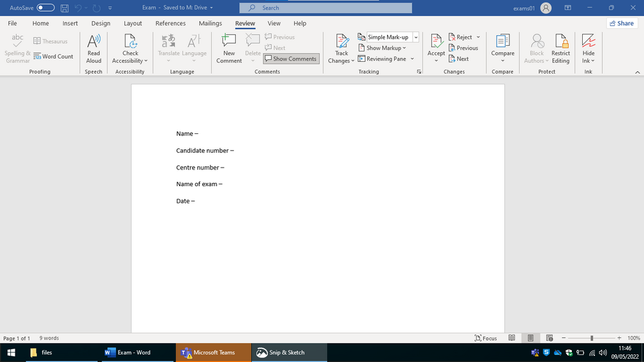Switch to Print Layout view
Image resolution: width=644 pixels, height=362 pixels.
[530, 338]
